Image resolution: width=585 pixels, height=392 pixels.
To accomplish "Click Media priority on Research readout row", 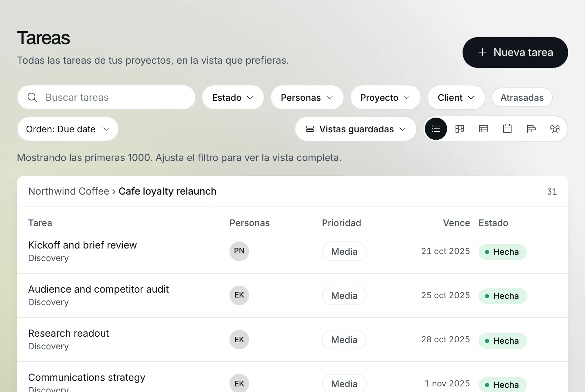I will [344, 339].
